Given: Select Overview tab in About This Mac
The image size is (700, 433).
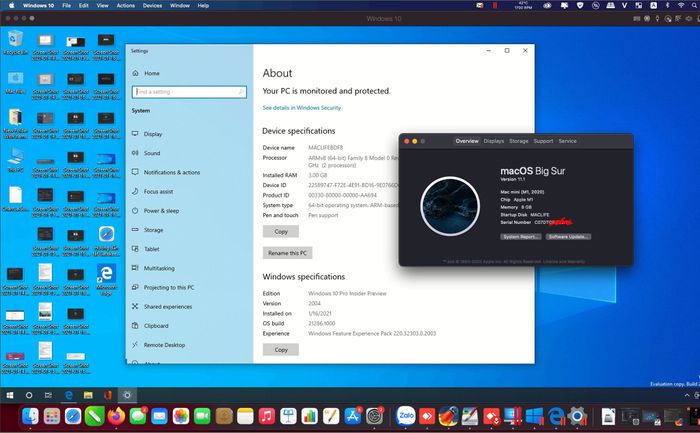Looking at the screenshot, I should pyautogui.click(x=467, y=141).
